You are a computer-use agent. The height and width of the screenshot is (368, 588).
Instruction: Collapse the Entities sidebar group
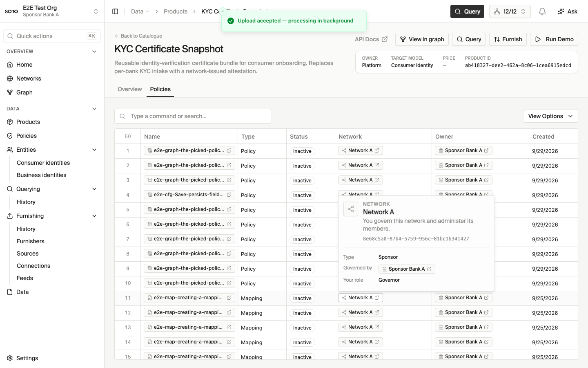click(94, 150)
